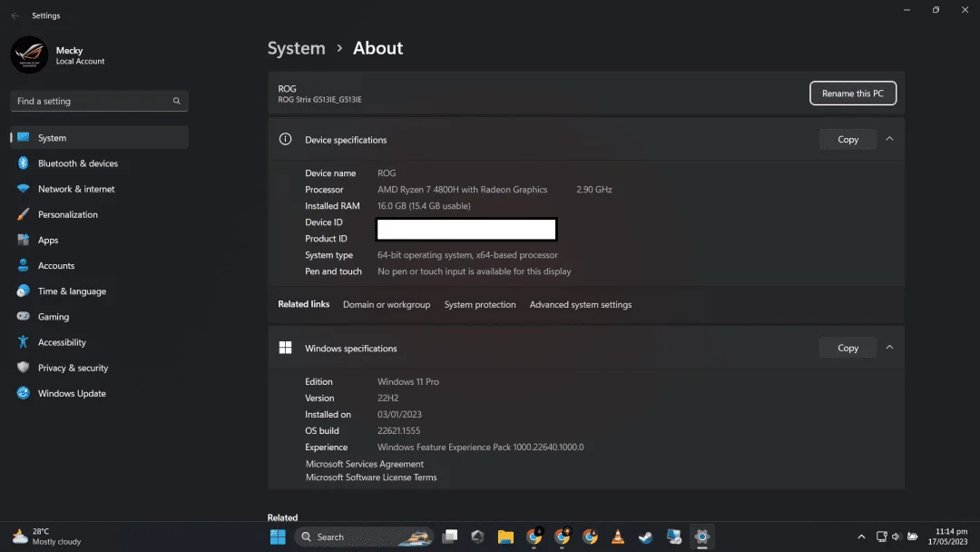
Task: Click the Edition value Windows 11 Pro
Action: pyautogui.click(x=408, y=381)
